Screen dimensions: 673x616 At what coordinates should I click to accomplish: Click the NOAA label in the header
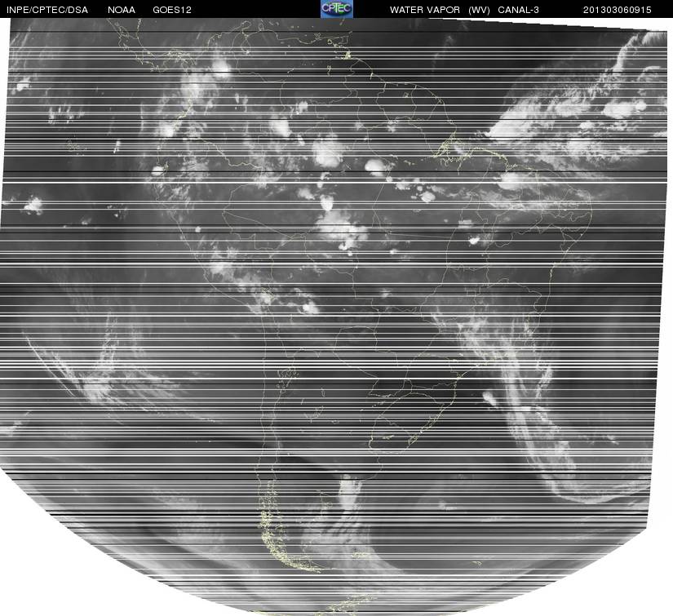[x=122, y=10]
